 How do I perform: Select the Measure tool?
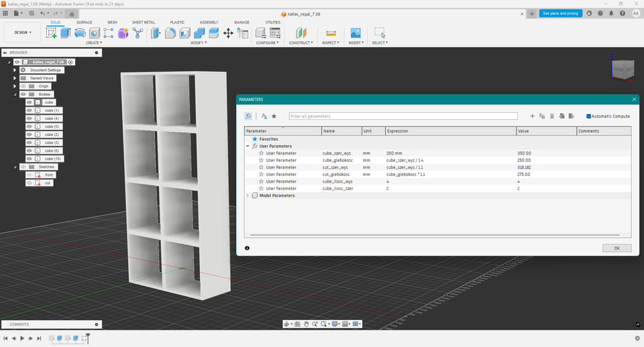pos(331,34)
